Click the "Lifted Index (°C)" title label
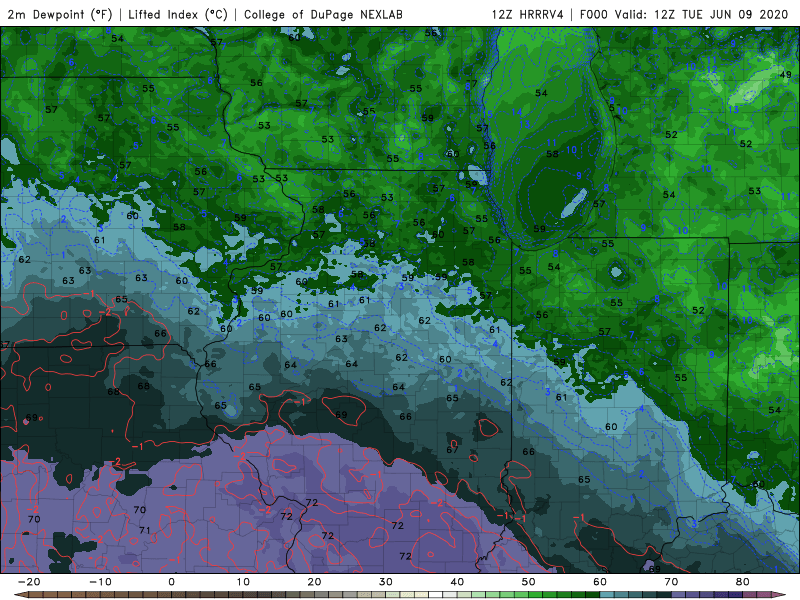800x600 pixels. [178, 14]
